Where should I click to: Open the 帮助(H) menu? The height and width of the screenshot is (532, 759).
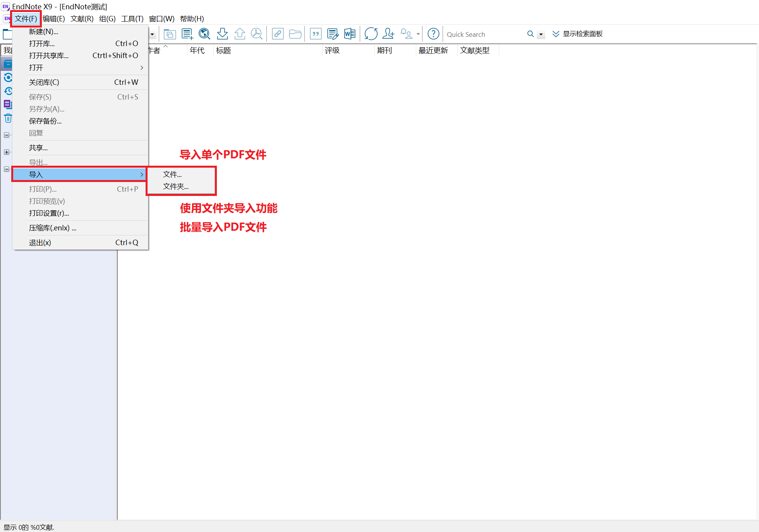pos(192,19)
